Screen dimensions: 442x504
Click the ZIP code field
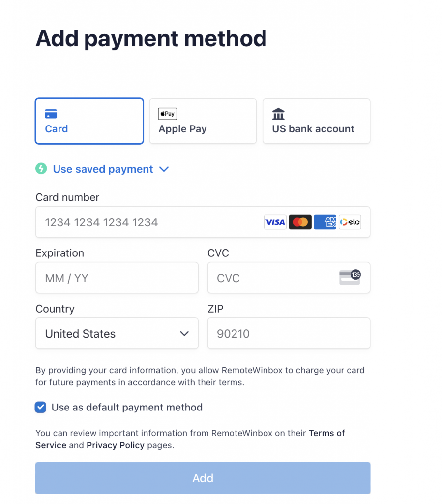point(289,333)
